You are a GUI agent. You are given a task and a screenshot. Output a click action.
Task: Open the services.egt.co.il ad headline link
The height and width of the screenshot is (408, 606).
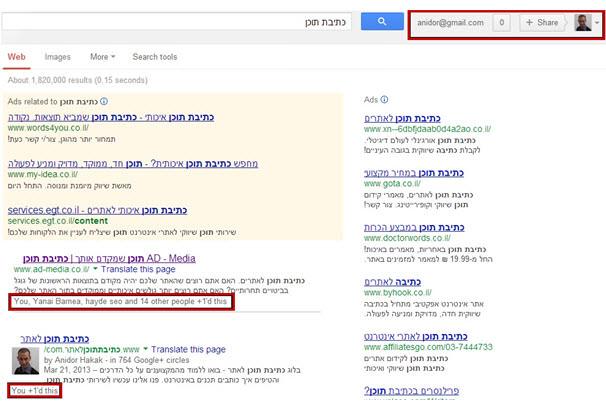click(x=97, y=210)
